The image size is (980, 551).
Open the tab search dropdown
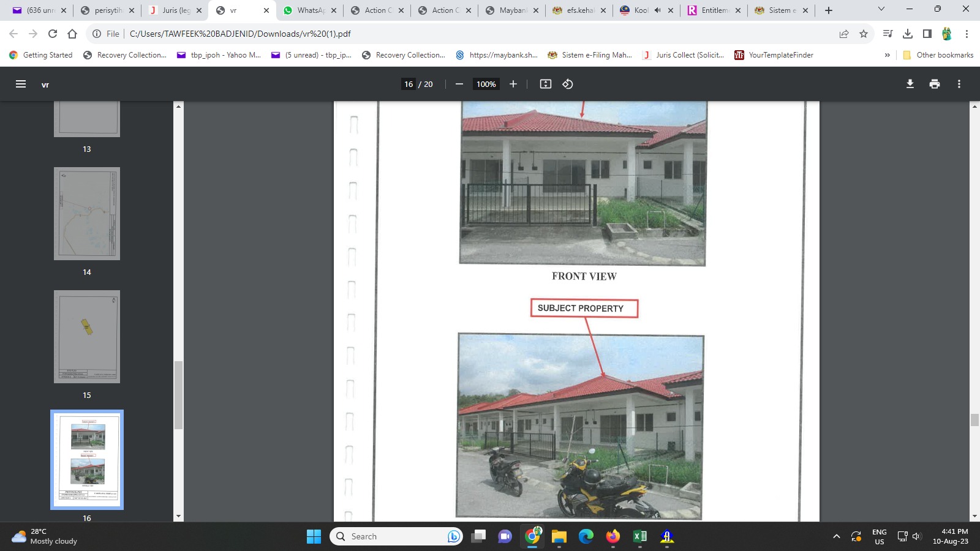pos(881,9)
